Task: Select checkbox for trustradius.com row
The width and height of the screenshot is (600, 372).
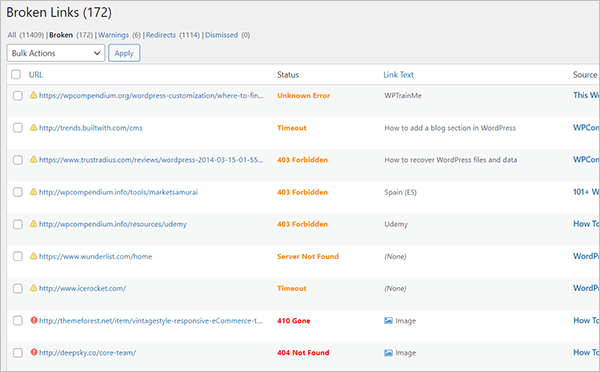Action: 18,160
